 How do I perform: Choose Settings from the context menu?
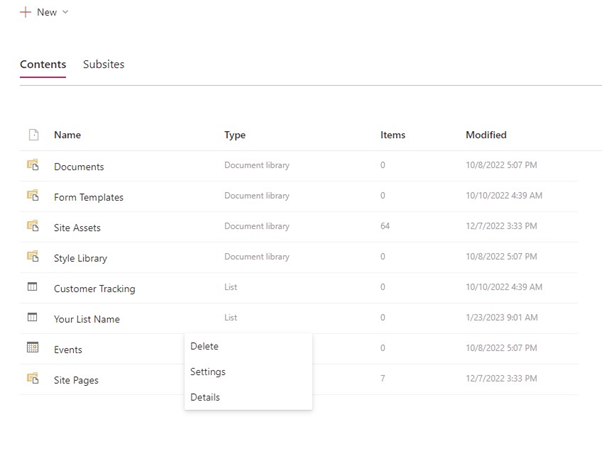coord(208,372)
